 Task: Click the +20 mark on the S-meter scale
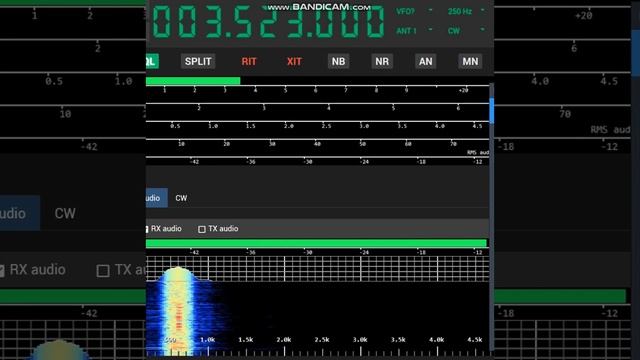pos(463,90)
